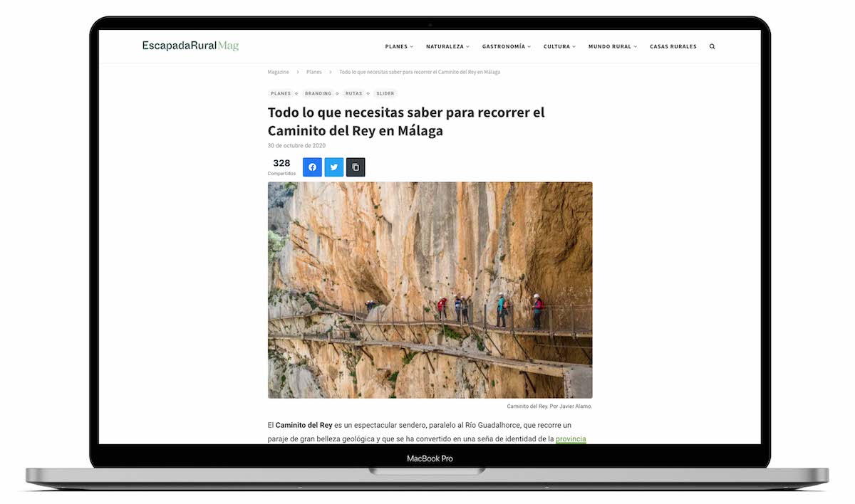The height and width of the screenshot is (504, 855).
Task: Select the PLANES category tag
Action: point(281,94)
